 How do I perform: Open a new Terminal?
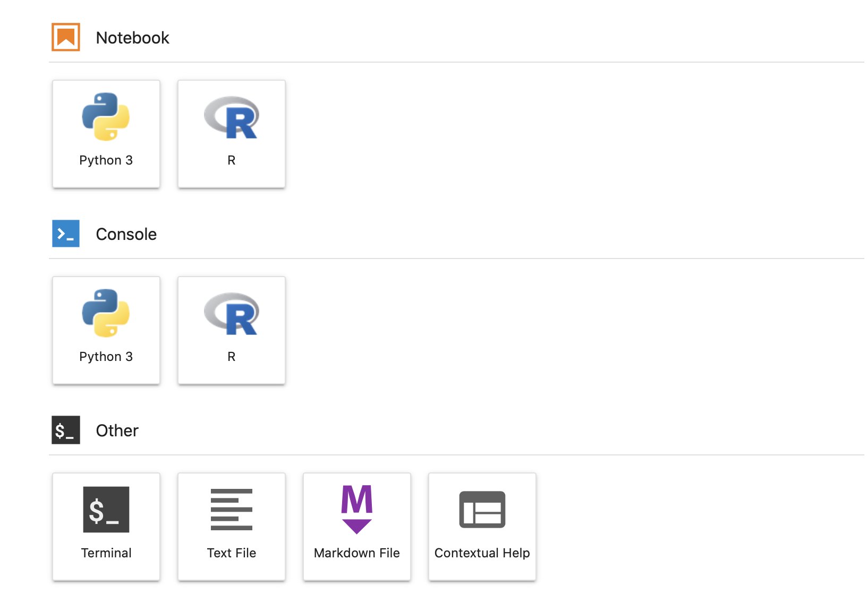tap(106, 527)
